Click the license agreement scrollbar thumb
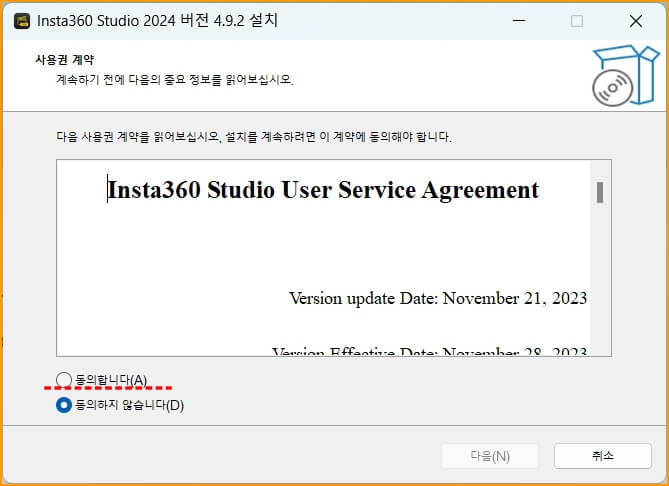 [599, 192]
